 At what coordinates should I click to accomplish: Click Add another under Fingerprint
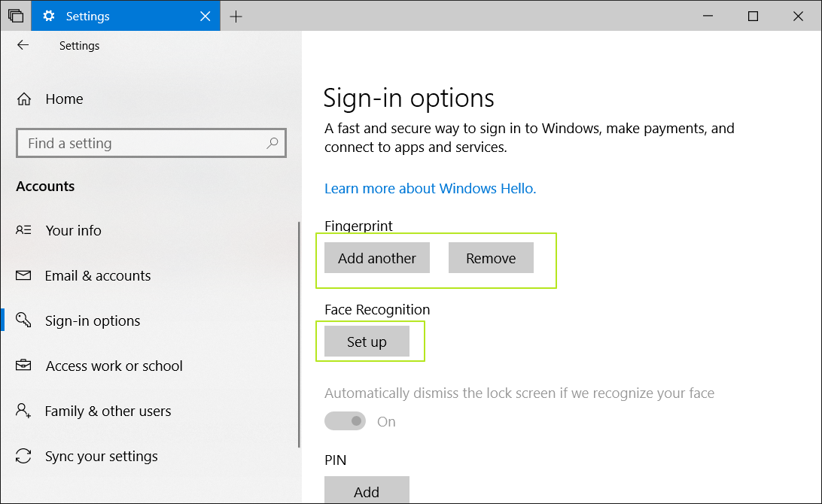point(376,257)
